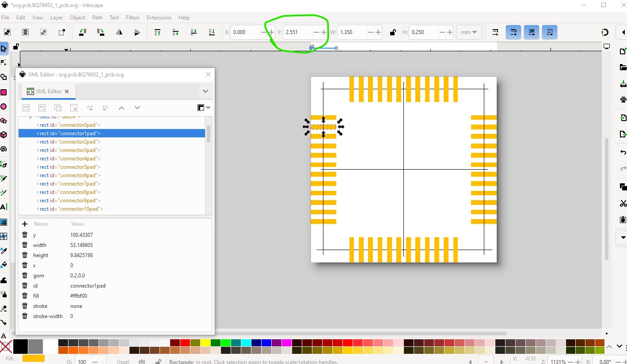Open the Path menu
This screenshot has height=364, width=627.
tap(97, 18)
